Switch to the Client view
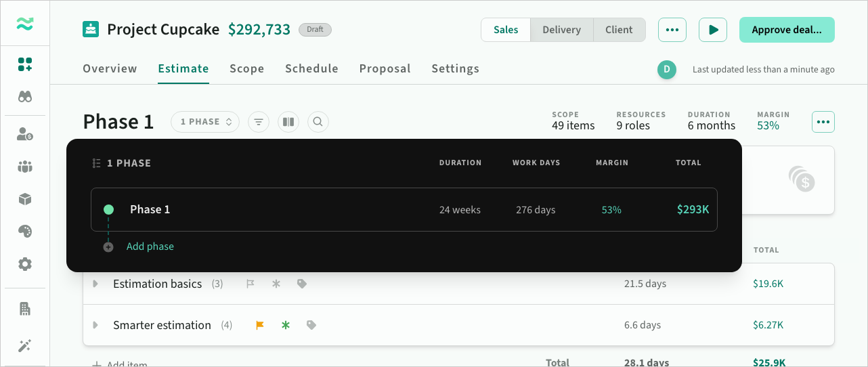This screenshot has height=367, width=868. [x=619, y=30]
